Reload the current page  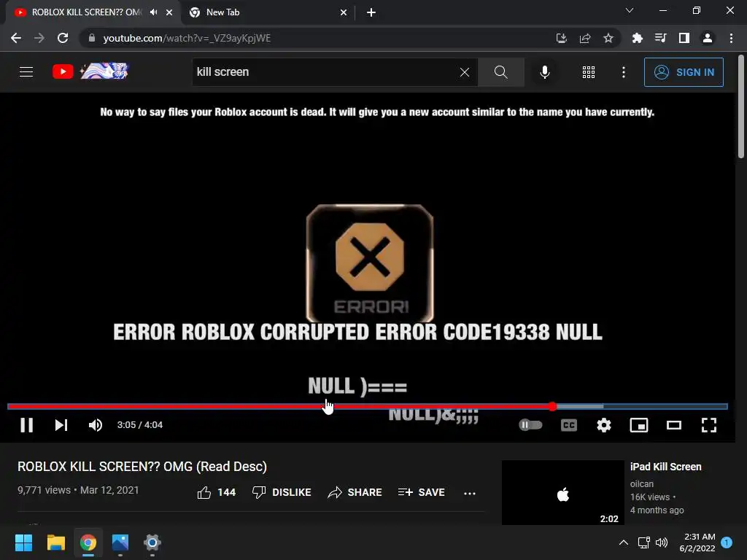pyautogui.click(x=63, y=38)
